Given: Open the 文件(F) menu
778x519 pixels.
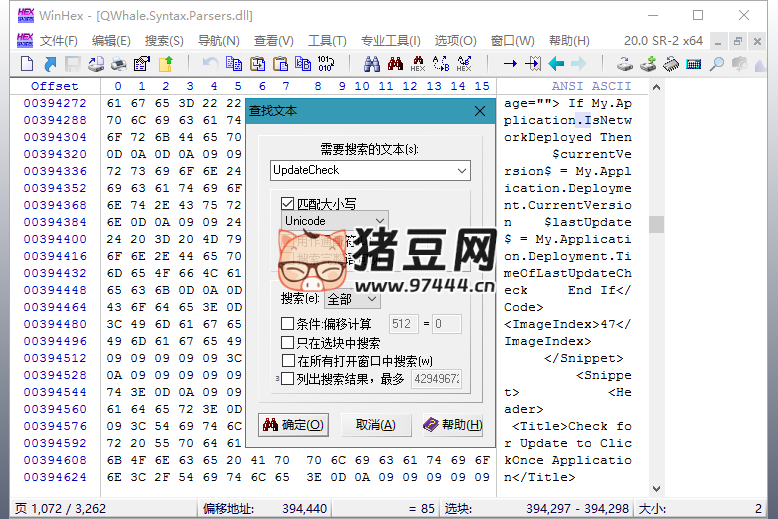Looking at the screenshot, I should point(59,41).
